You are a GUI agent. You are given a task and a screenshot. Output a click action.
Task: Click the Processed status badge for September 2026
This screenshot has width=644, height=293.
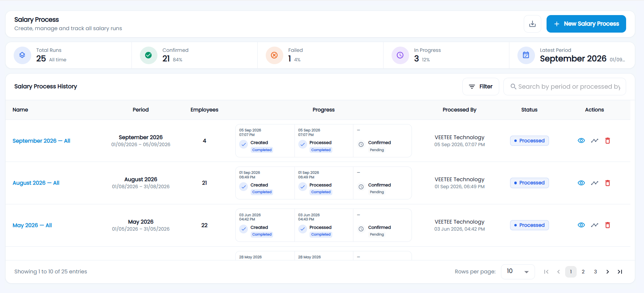(x=529, y=141)
